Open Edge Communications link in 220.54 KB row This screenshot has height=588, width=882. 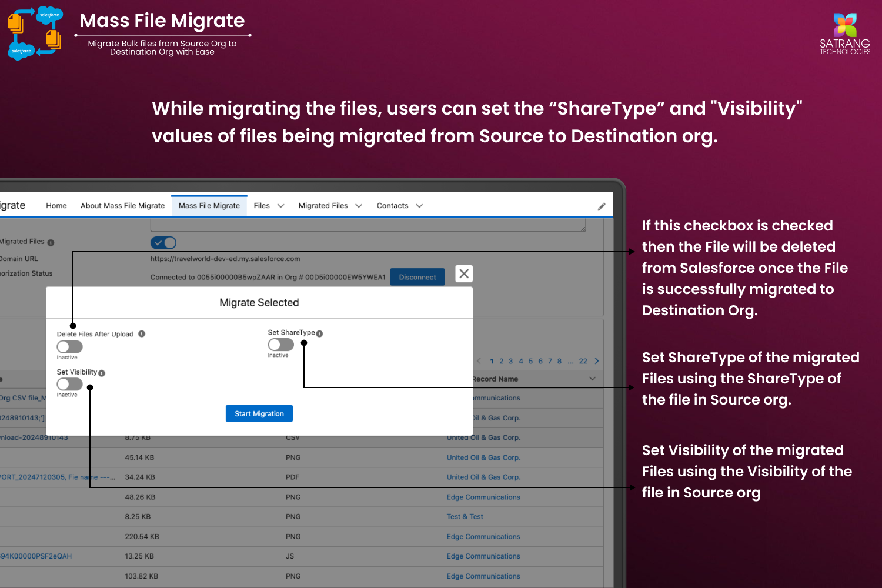tap(483, 537)
